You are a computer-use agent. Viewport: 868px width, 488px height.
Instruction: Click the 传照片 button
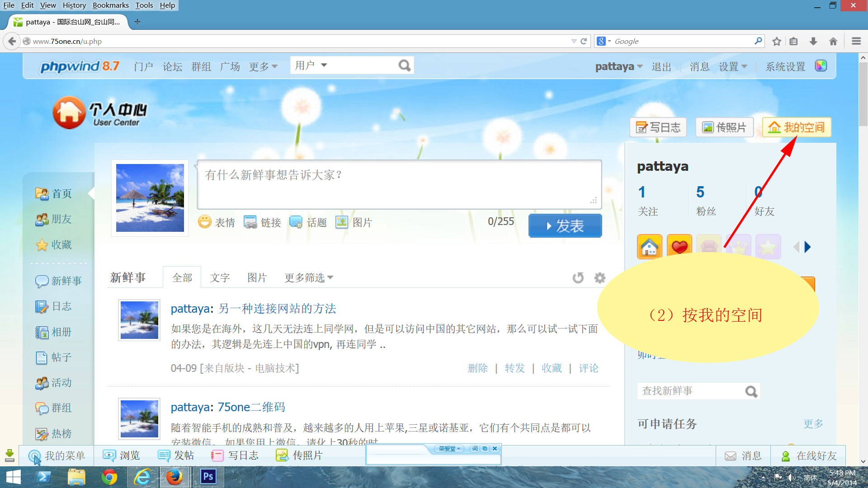tap(724, 127)
